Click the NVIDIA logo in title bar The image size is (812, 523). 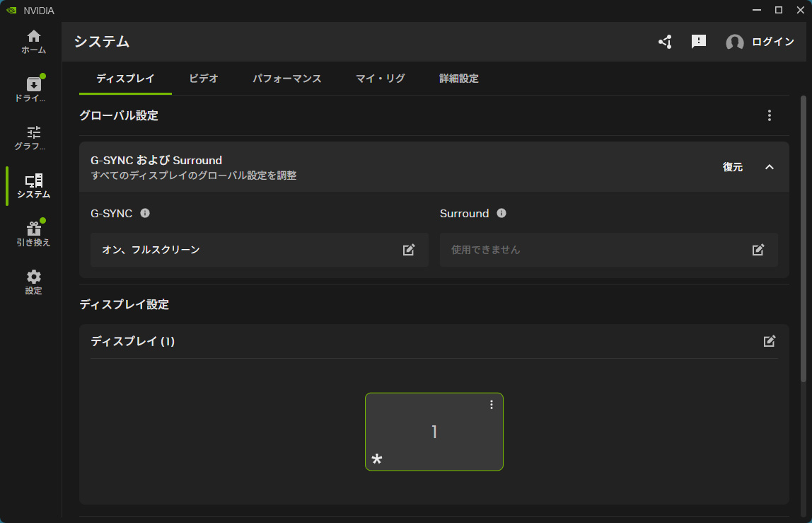(11, 11)
